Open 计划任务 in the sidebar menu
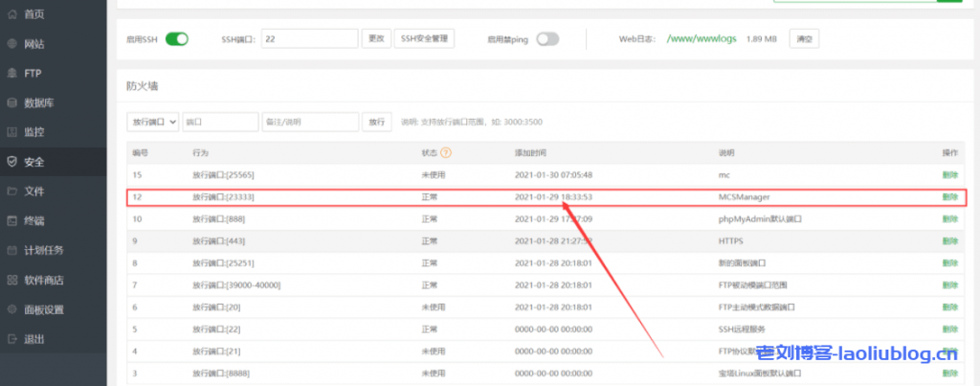980x386 pixels. (x=44, y=251)
